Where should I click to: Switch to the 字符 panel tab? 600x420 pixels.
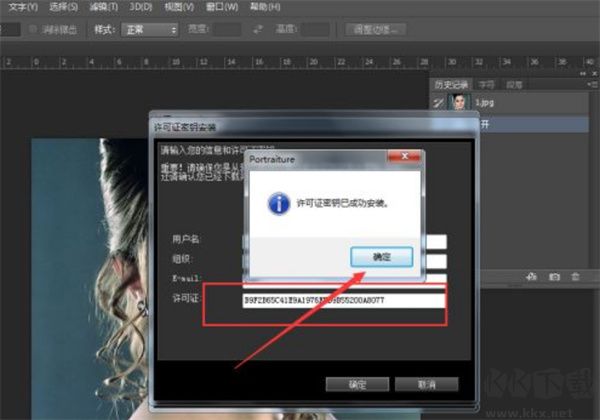pyautogui.click(x=485, y=84)
